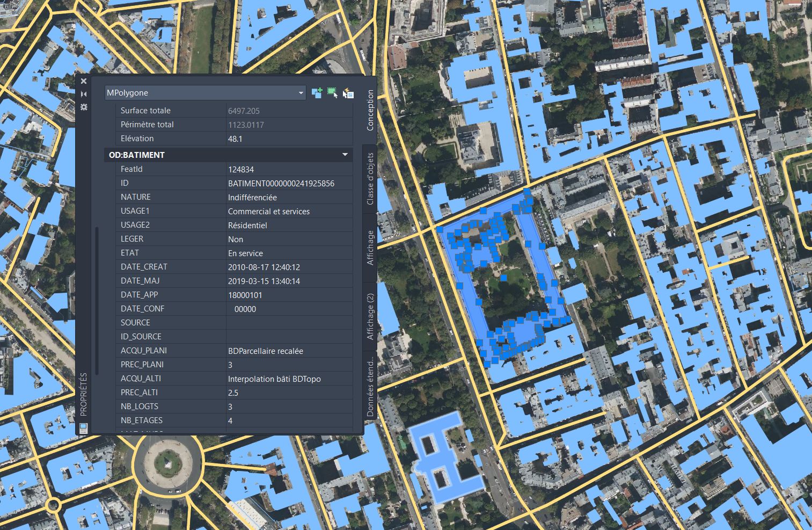Image resolution: width=812 pixels, height=530 pixels.
Task: Click the properties icon at palette bottom-left
Action: pos(84,428)
